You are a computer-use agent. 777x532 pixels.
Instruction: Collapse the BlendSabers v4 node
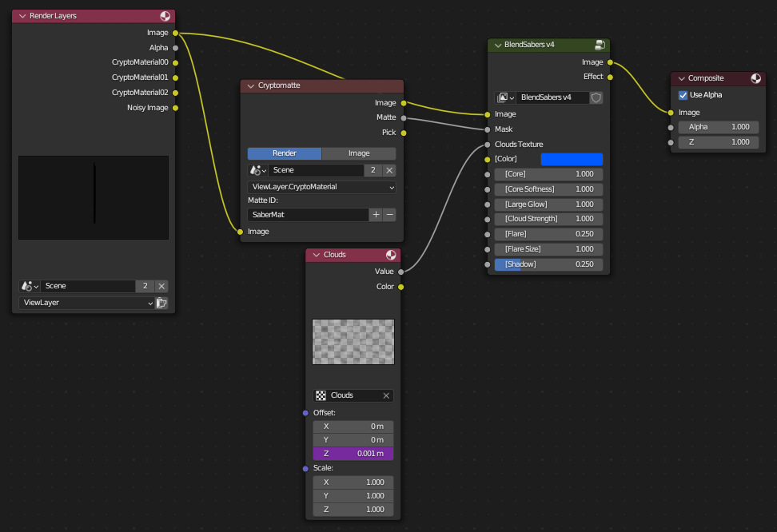(498, 45)
